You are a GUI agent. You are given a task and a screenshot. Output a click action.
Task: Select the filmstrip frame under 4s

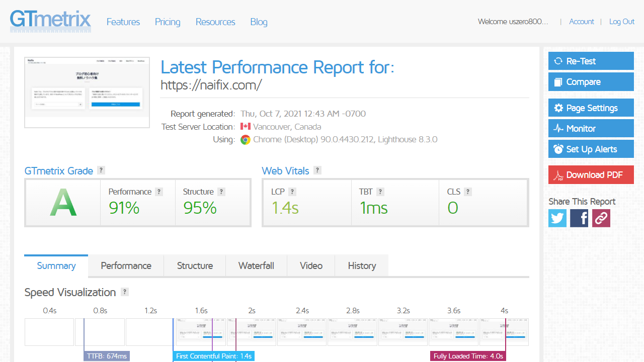[x=504, y=332]
